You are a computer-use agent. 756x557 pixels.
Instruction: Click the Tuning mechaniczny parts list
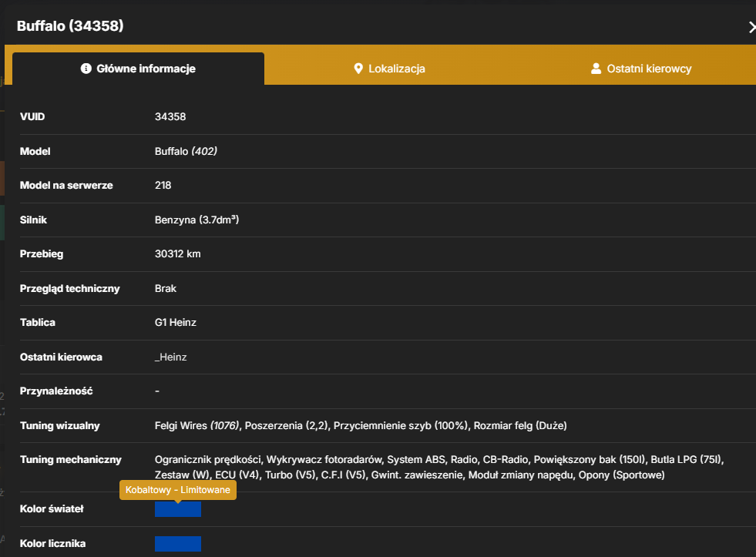click(x=439, y=467)
